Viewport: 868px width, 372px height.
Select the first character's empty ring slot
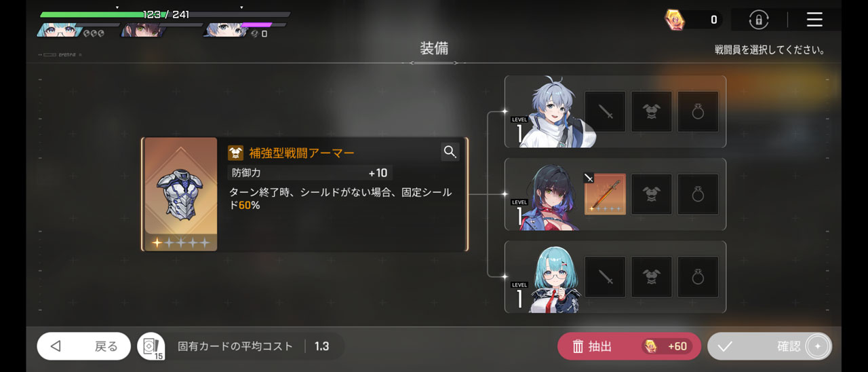click(698, 112)
